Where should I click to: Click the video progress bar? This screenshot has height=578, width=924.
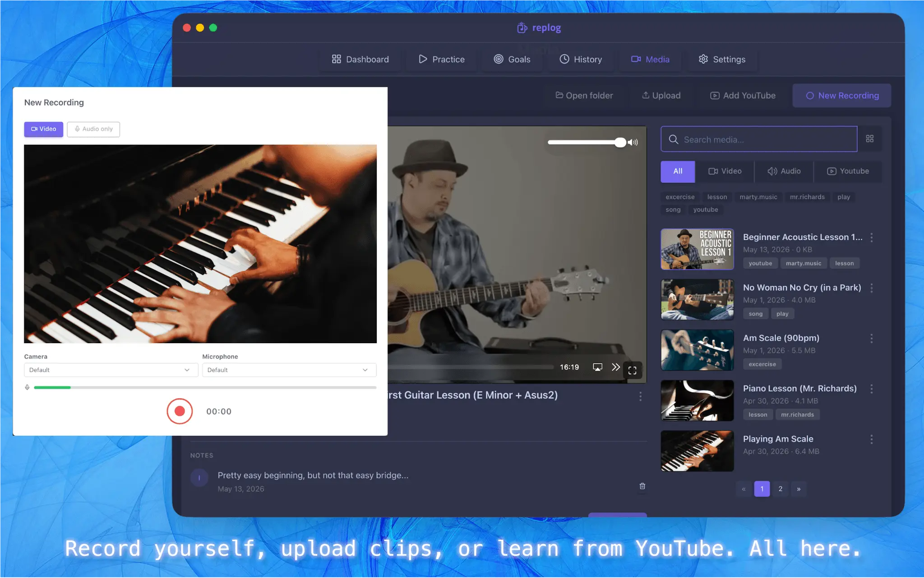tap(470, 367)
